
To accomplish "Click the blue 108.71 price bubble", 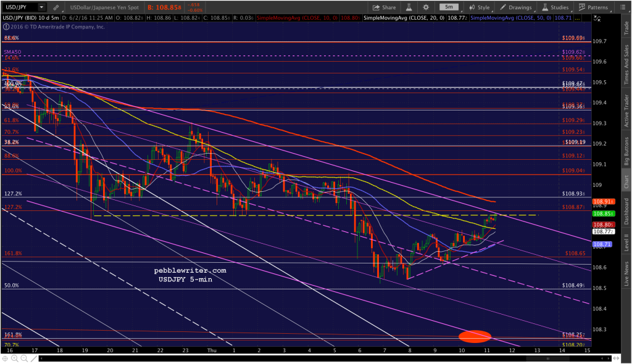I will (x=602, y=244).
